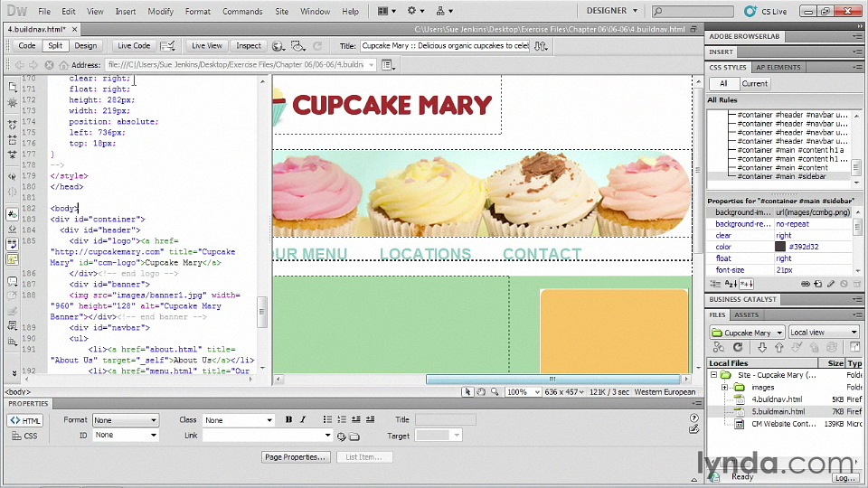The image size is (868, 488).
Task: Click Properties panel help question mark icon
Action: (694, 418)
